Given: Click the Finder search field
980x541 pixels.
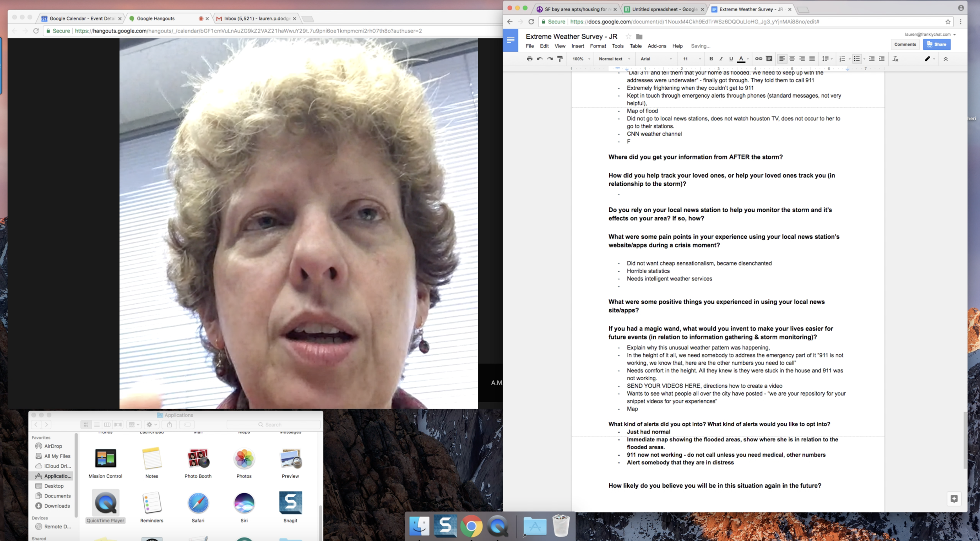Looking at the screenshot, I should (274, 425).
